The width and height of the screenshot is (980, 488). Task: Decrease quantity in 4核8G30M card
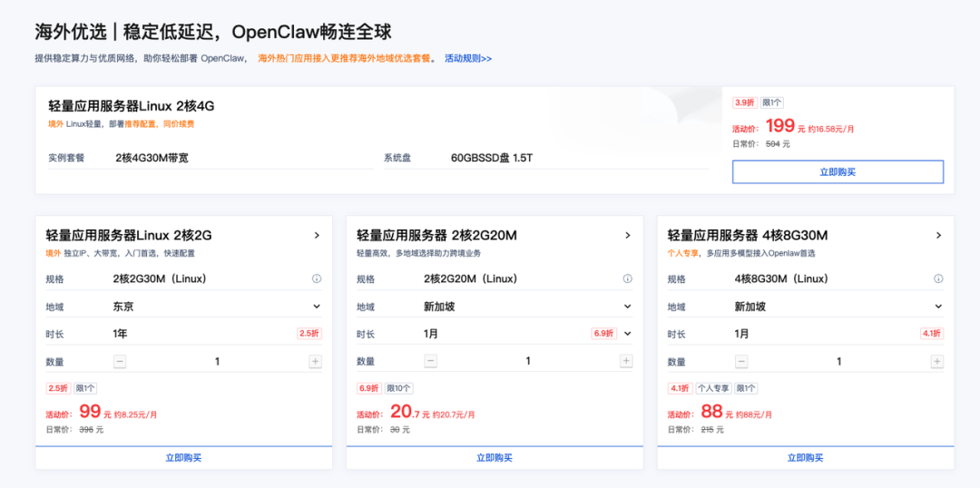[741, 361]
